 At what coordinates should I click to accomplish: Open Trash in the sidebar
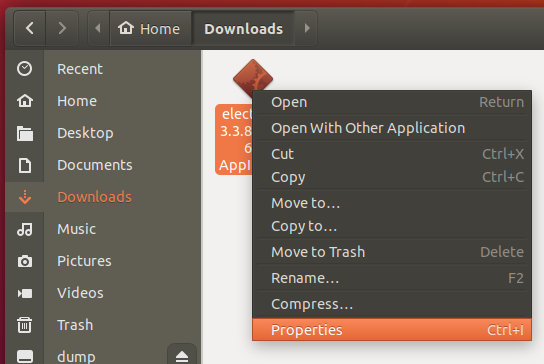[75, 325]
